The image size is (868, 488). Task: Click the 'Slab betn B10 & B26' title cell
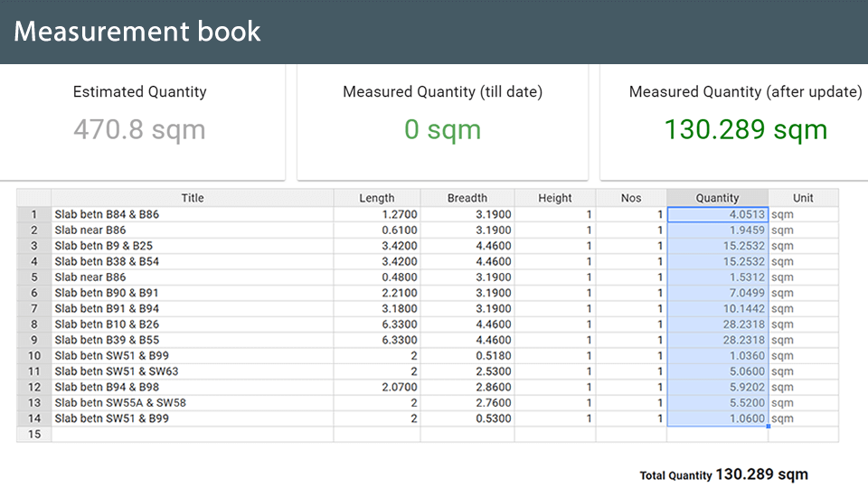[193, 324]
